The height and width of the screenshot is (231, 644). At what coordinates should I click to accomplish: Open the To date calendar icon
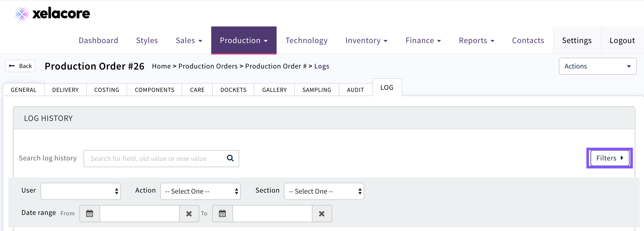pos(222,214)
